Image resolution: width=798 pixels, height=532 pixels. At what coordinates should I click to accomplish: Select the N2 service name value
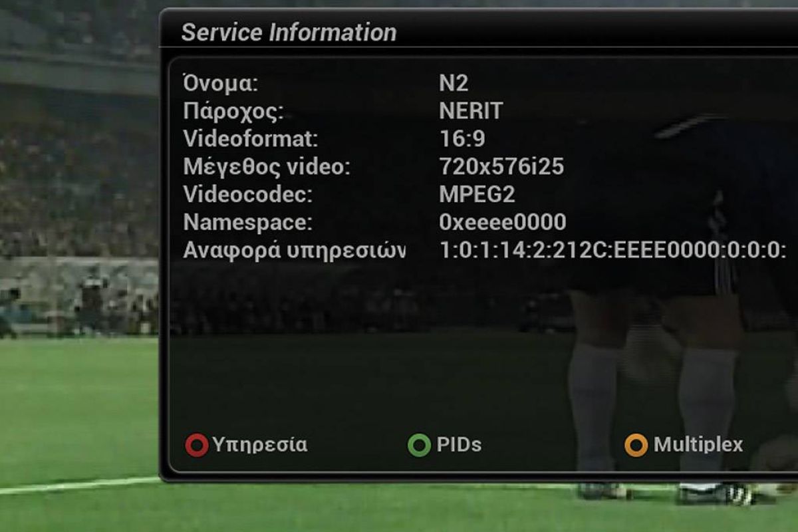point(454,83)
